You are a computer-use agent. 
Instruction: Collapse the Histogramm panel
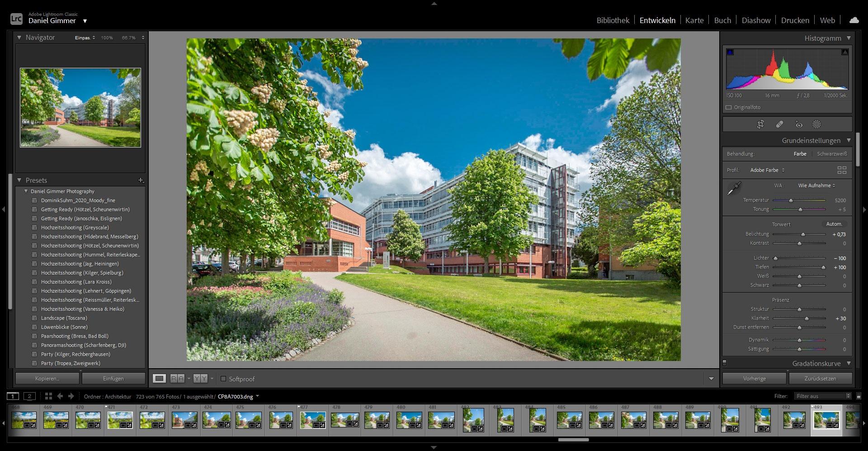[x=849, y=38]
